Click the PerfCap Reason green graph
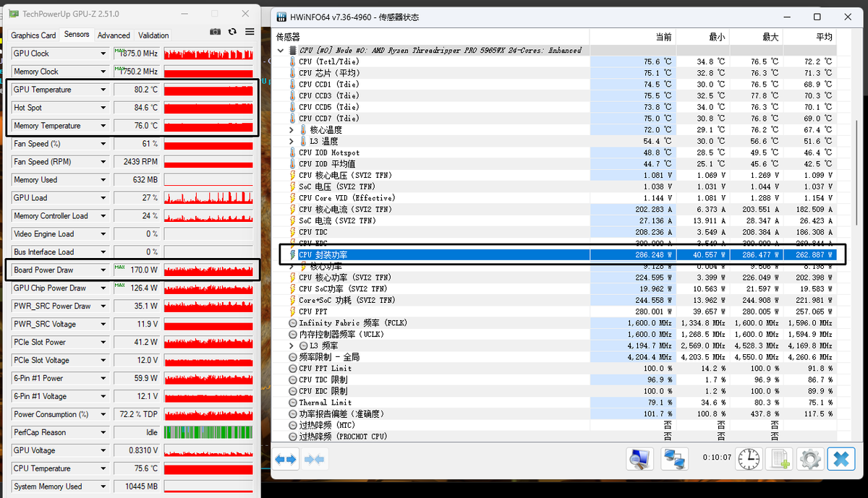Screen dimensions: 868x498 [208, 432]
